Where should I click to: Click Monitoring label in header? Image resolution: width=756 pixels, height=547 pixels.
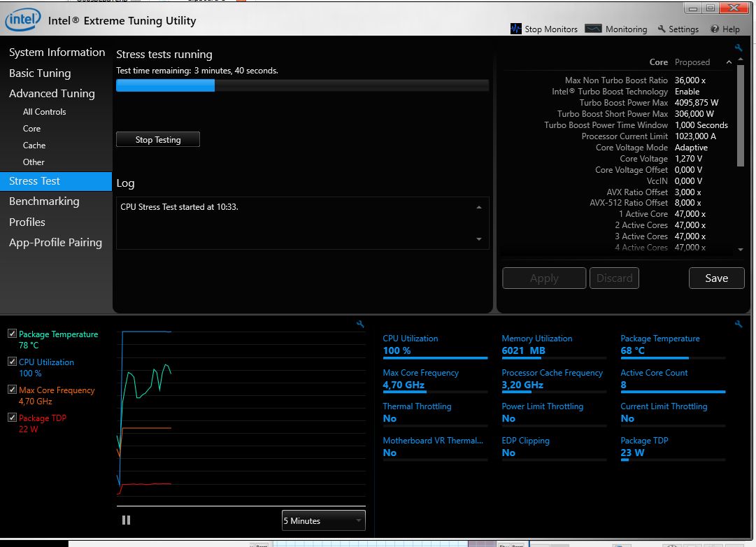coord(627,29)
